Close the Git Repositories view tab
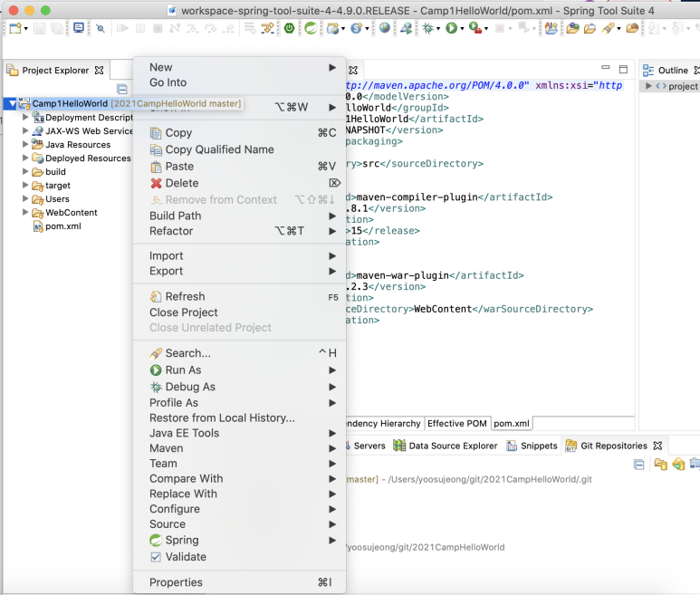Viewport: 700px width, 595px height. [x=657, y=446]
